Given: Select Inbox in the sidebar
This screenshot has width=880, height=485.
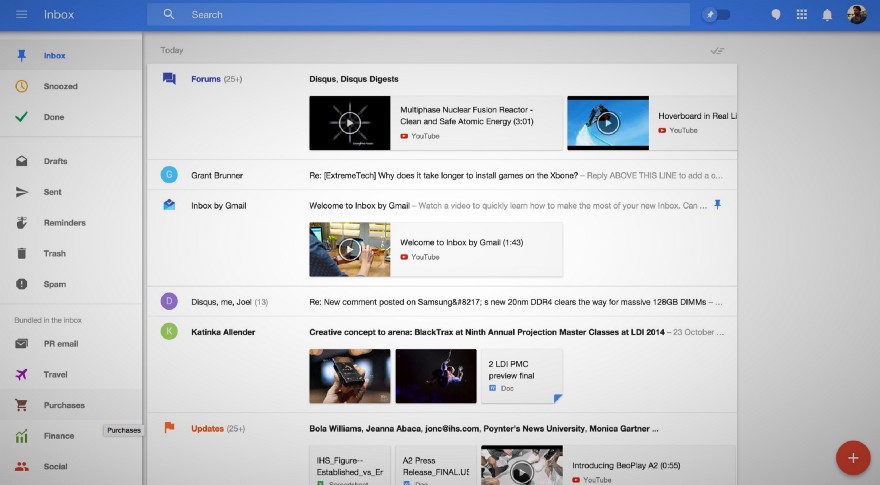Looking at the screenshot, I should click(71, 56).
